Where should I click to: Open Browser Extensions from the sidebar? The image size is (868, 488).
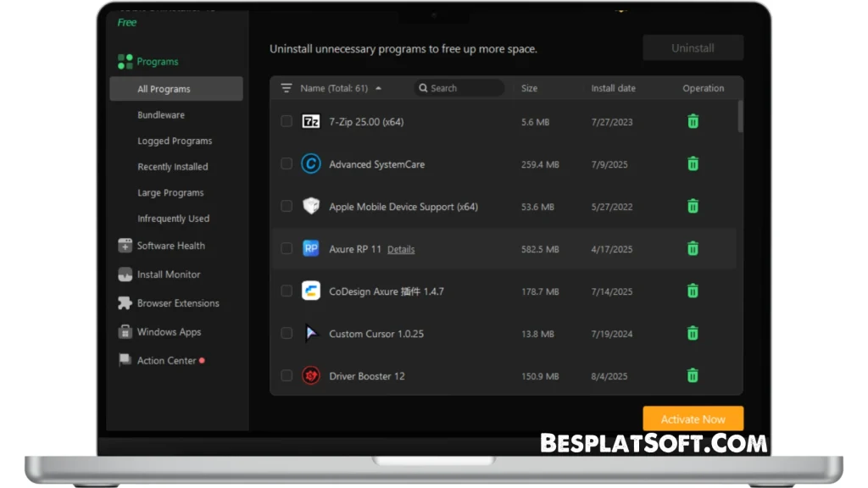pyautogui.click(x=178, y=302)
